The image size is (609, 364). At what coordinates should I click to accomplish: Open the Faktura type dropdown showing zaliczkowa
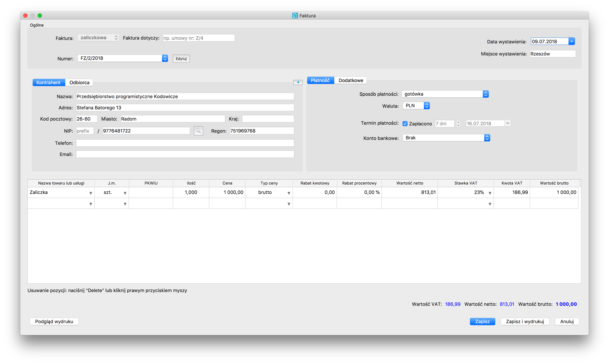[98, 38]
